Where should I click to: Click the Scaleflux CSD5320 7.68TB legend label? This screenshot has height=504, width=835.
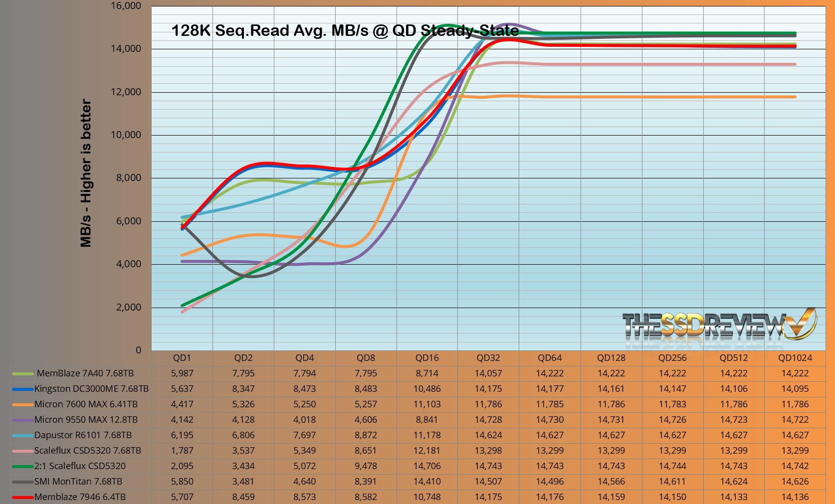click(88, 451)
